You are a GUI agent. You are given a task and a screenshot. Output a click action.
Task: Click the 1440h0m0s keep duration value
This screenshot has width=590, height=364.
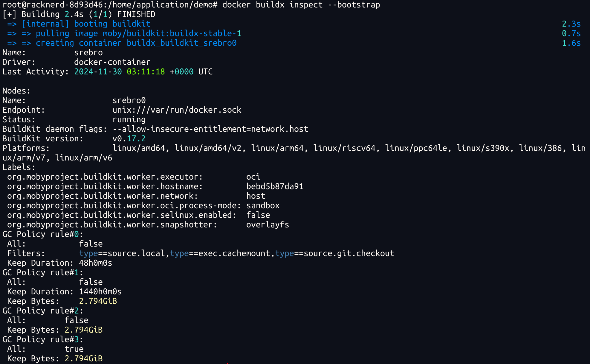click(100, 292)
